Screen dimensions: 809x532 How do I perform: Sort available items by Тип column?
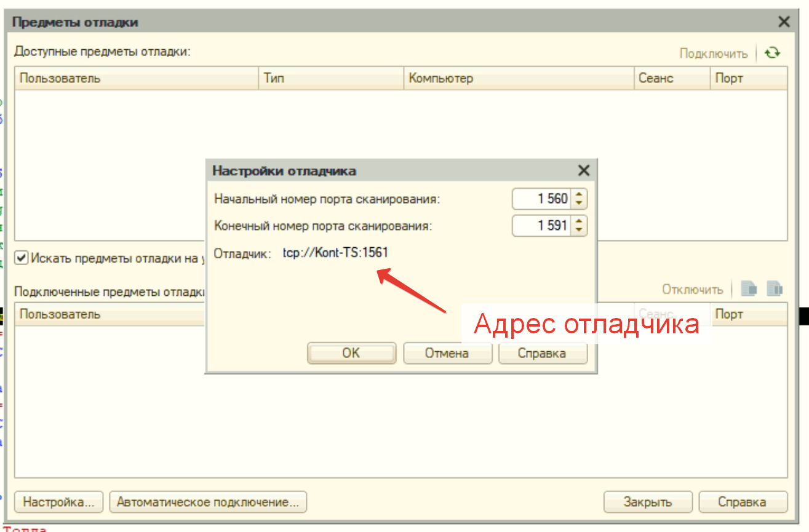click(x=331, y=78)
